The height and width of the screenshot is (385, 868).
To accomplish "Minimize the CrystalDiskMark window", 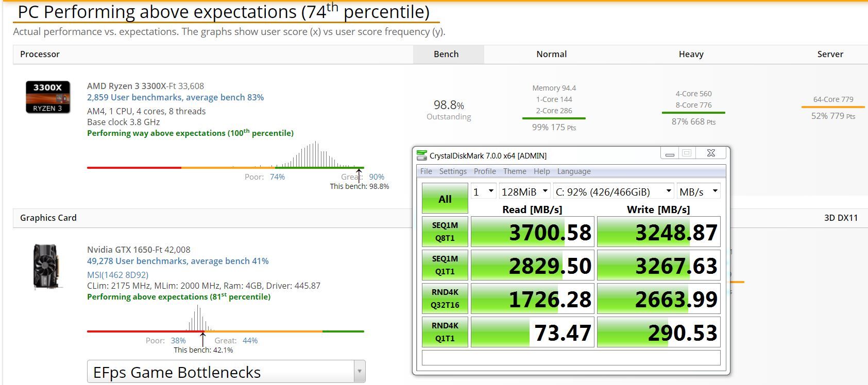I will tap(670, 153).
